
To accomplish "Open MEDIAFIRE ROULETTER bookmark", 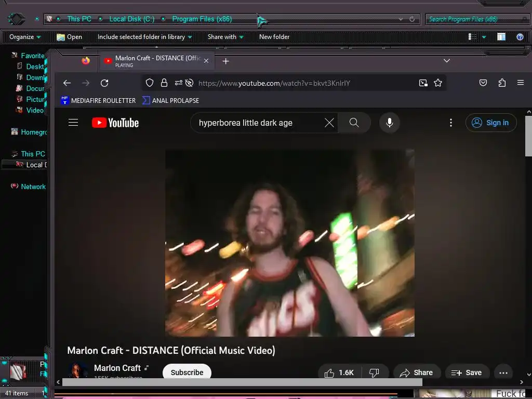I will [x=98, y=100].
